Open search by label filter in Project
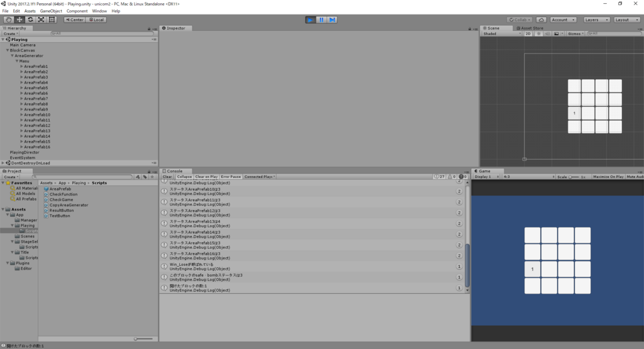 point(145,177)
